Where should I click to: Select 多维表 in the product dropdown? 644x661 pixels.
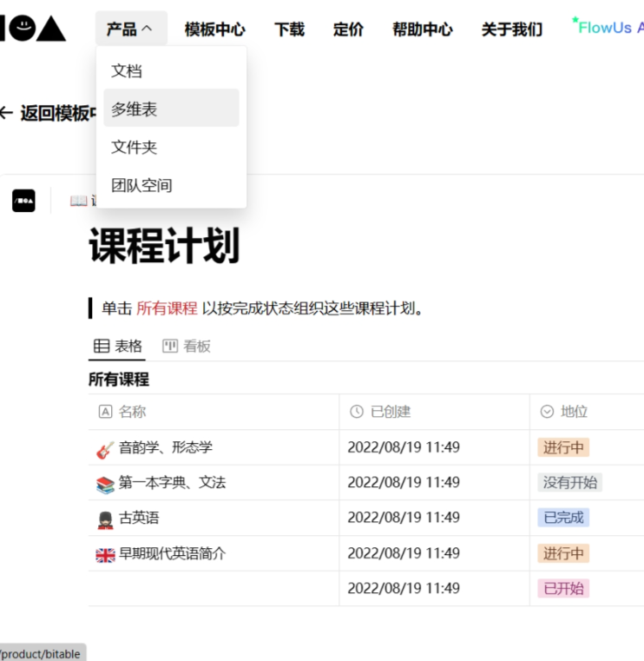pyautogui.click(x=172, y=108)
